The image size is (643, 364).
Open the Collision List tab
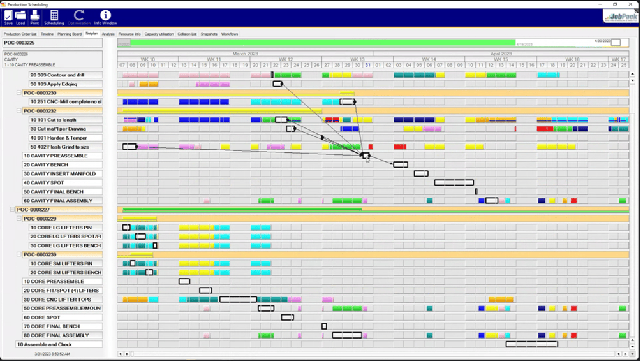coord(187,34)
